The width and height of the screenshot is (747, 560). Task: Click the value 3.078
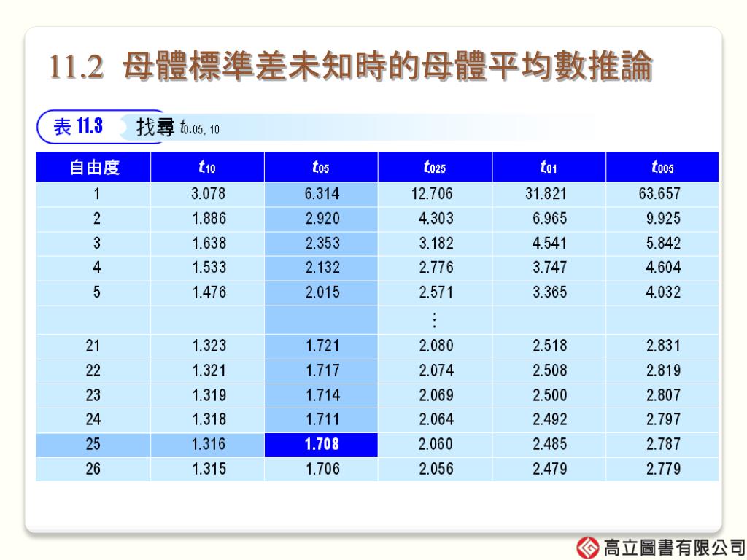coord(208,194)
